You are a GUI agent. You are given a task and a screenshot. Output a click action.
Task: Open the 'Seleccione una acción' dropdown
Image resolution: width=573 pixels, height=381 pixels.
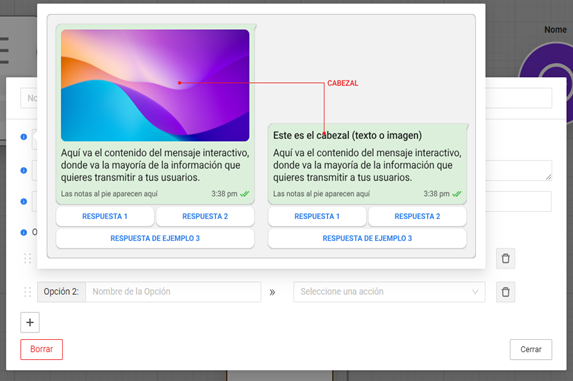click(389, 292)
